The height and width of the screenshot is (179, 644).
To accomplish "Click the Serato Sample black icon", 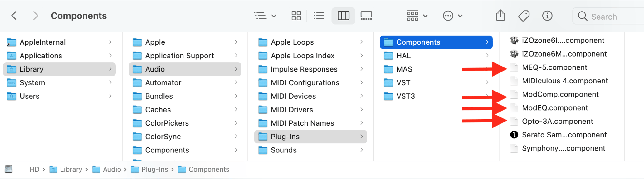I will [514, 135].
